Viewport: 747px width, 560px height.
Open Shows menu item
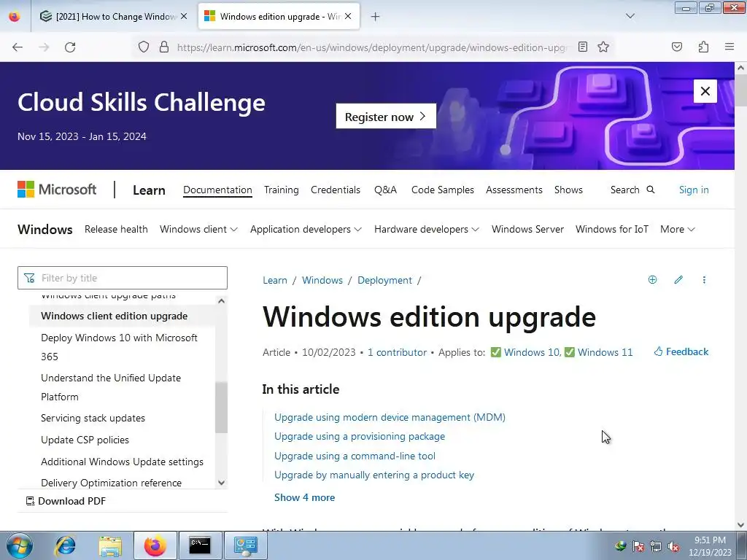point(568,190)
